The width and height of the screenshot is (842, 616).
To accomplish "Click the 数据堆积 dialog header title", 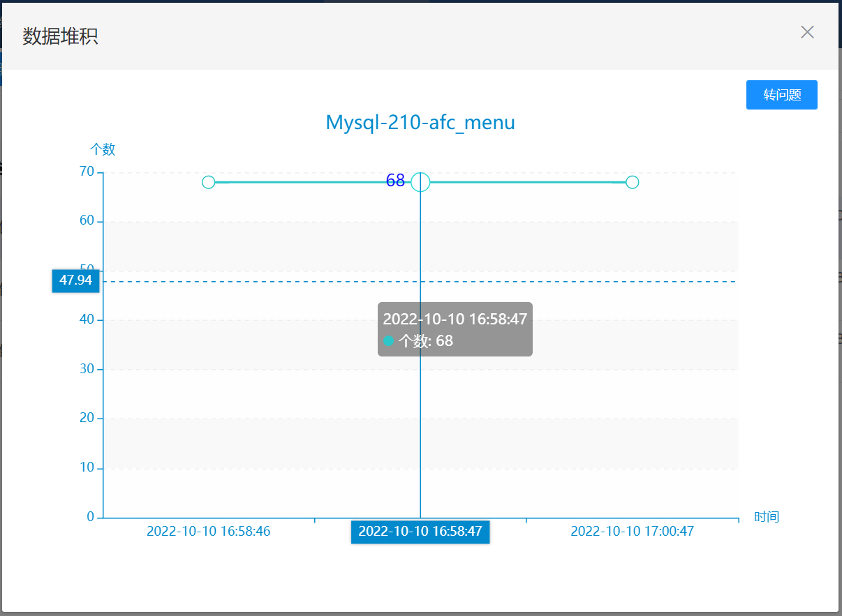I will pos(60,36).
